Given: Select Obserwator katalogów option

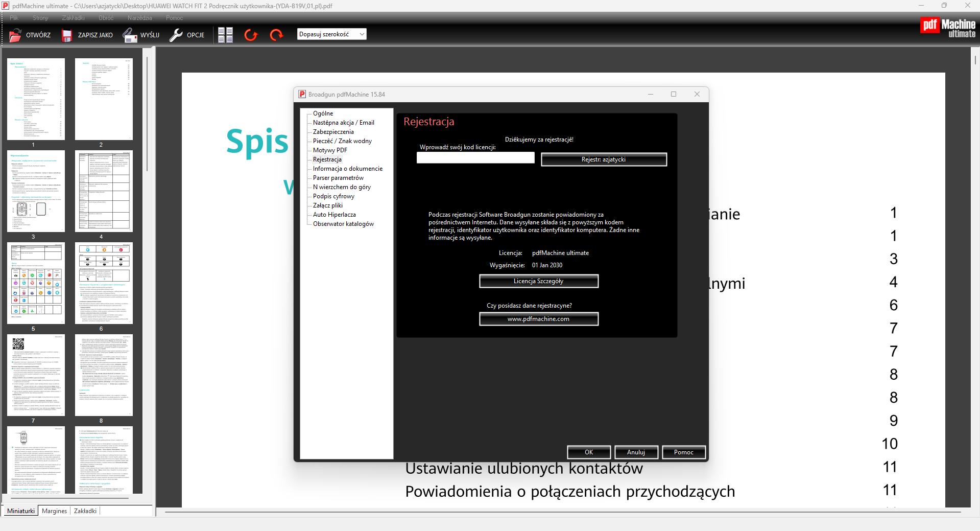Looking at the screenshot, I should point(343,224).
